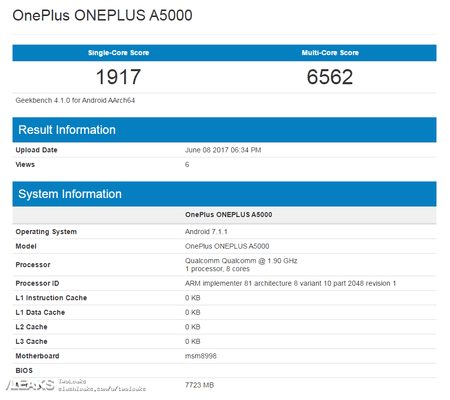Click the Android 7.1.1 value

(206, 232)
